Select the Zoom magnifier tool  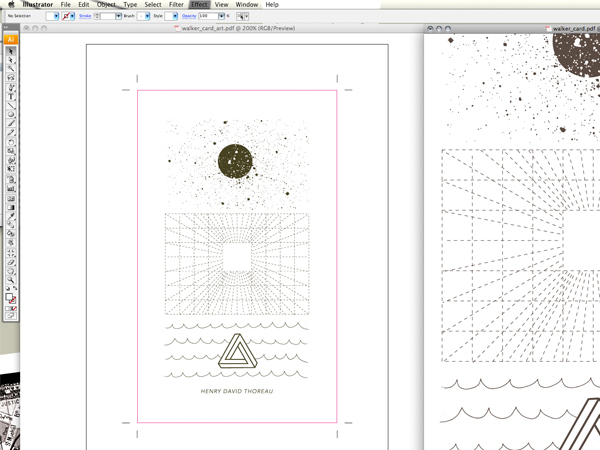pos(11,280)
